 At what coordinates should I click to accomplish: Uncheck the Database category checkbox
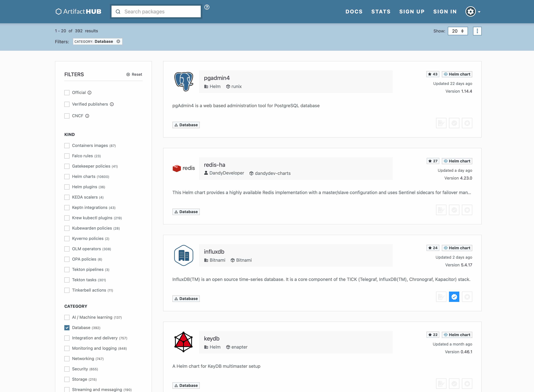coord(67,328)
